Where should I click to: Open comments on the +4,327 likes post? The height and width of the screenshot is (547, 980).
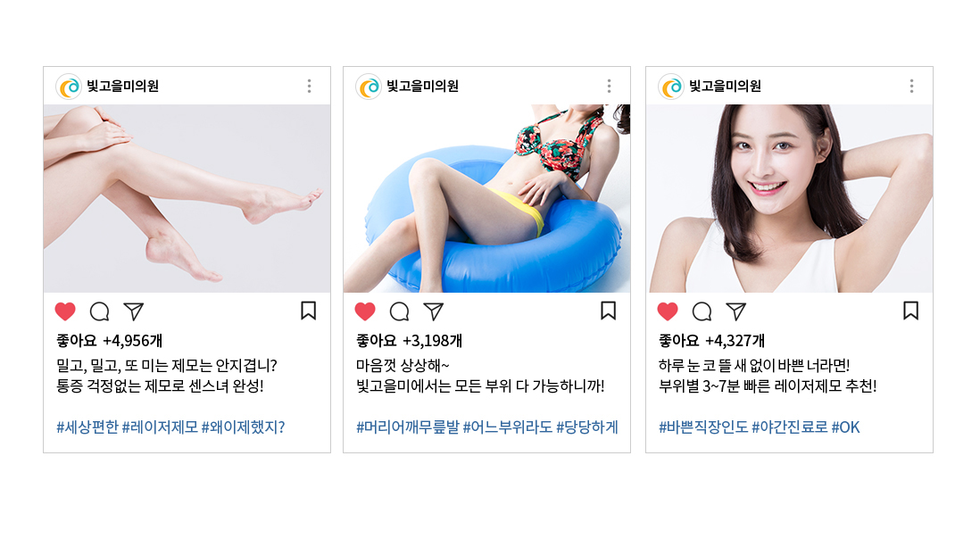(x=702, y=311)
